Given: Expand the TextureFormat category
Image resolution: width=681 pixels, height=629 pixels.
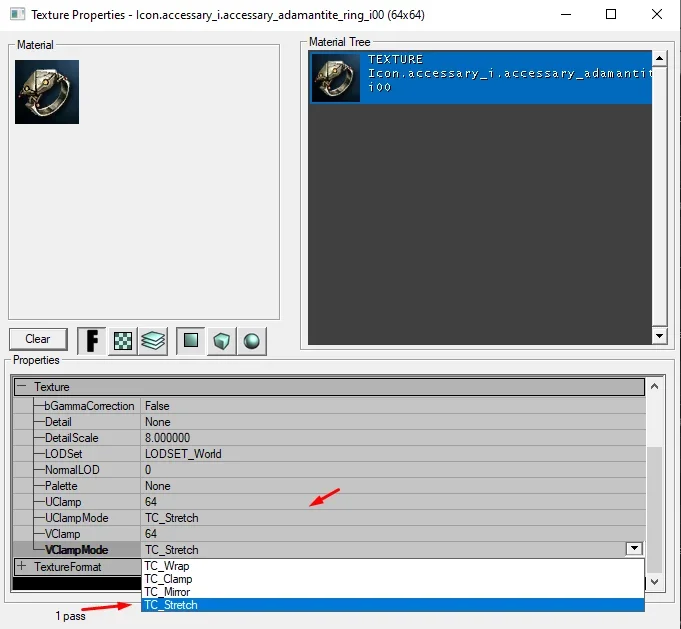Looking at the screenshot, I should 21,566.
